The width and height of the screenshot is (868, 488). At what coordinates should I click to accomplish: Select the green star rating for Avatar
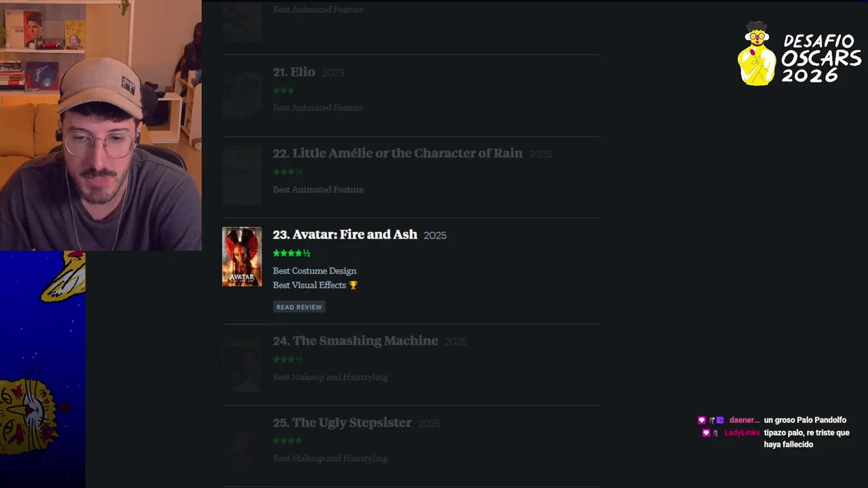[292, 253]
